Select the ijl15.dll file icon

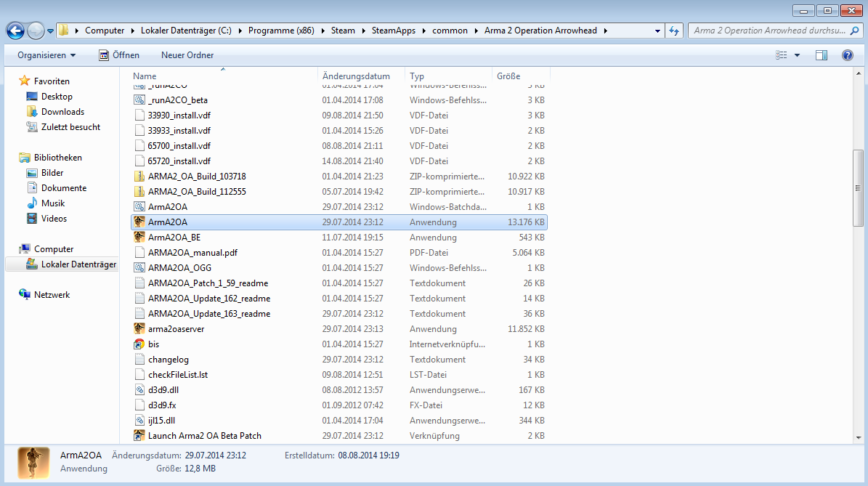(139, 421)
